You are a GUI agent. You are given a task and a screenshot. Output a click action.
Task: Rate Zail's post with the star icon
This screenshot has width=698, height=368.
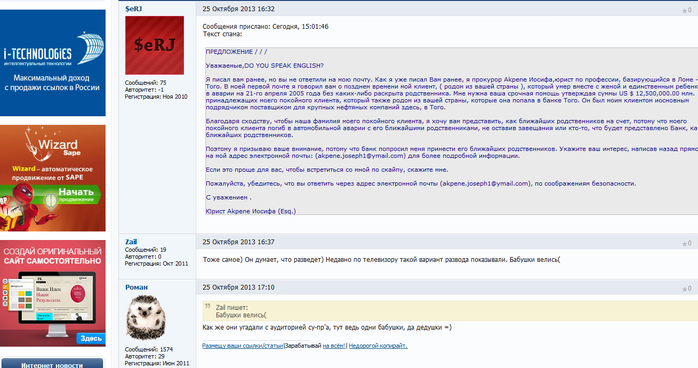click(686, 243)
